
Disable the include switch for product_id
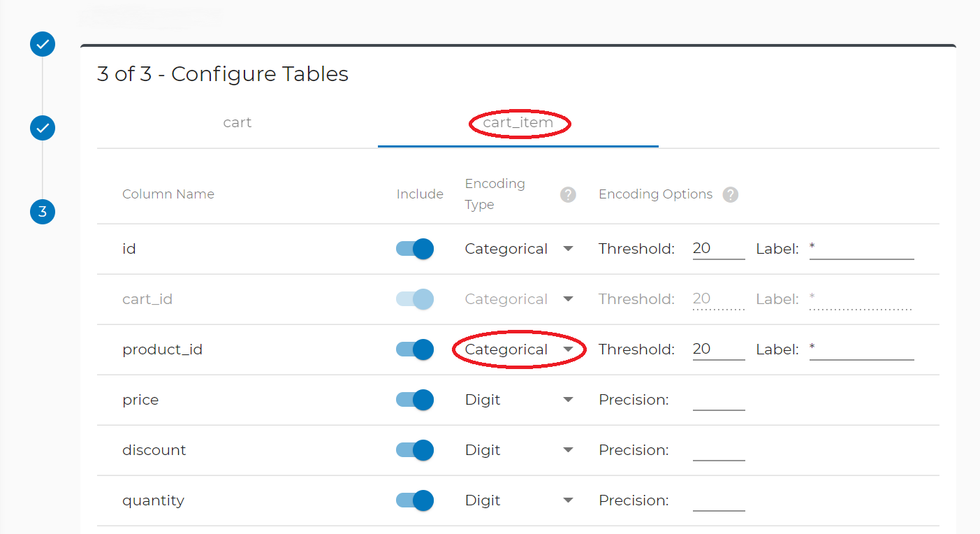tap(415, 349)
